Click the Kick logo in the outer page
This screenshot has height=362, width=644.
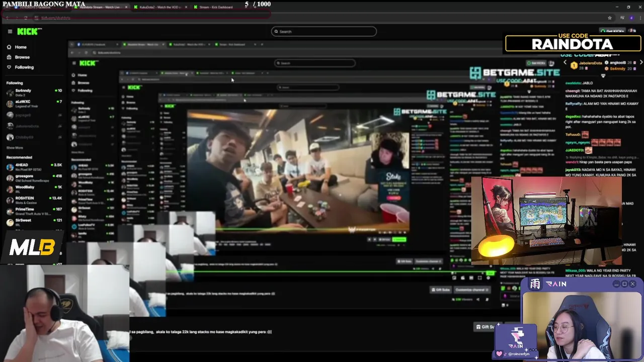click(x=29, y=31)
